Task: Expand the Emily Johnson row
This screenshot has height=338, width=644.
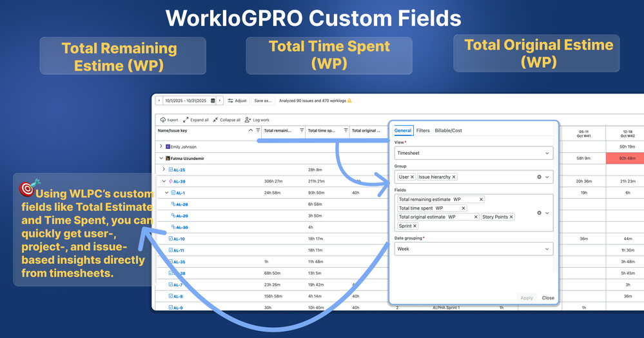Action: 161,146
